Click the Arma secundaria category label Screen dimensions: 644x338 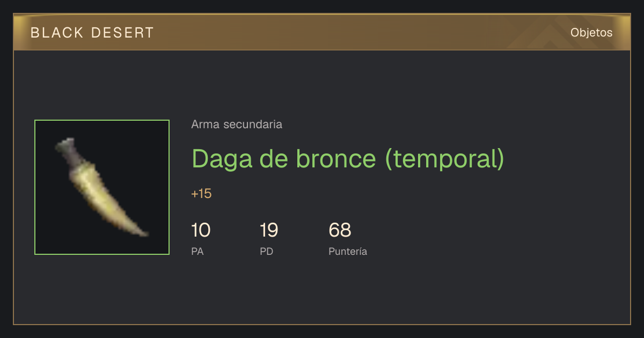[x=237, y=124]
